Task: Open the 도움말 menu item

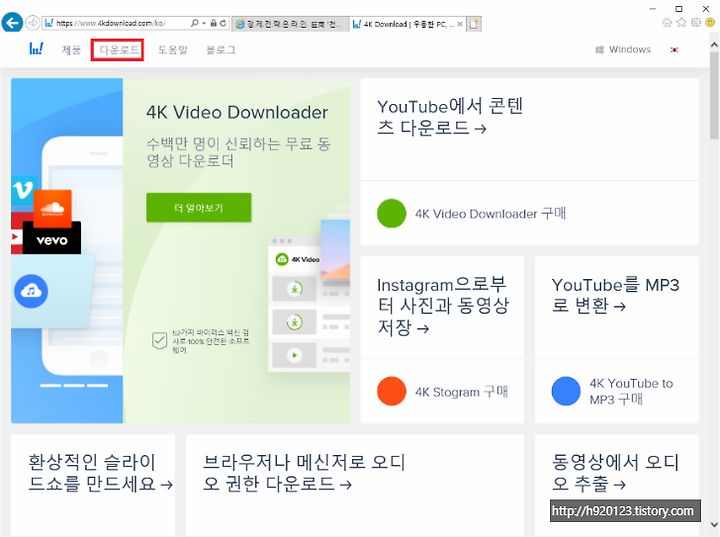Action: pyautogui.click(x=173, y=50)
